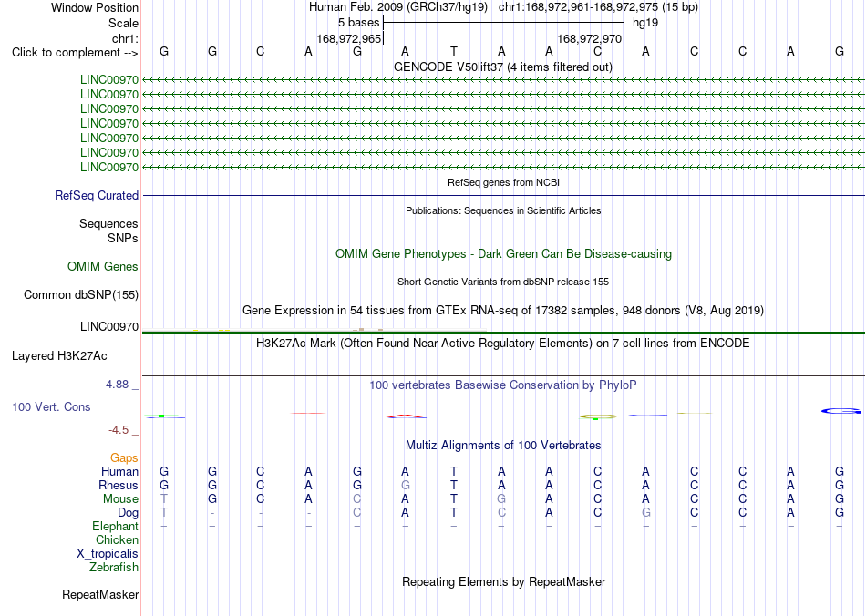Click the "X_tropicalis" species label
Screen dimensions: 866x616
pyautogui.click(x=108, y=554)
